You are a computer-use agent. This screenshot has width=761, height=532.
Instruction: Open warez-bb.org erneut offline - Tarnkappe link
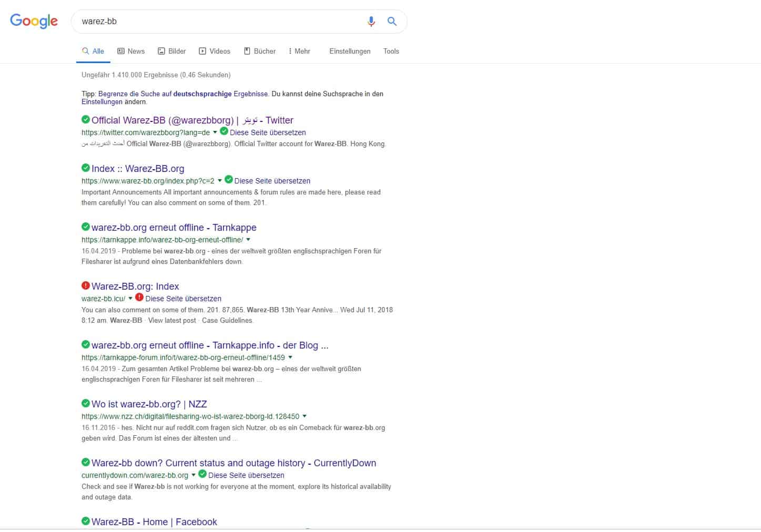point(174,228)
